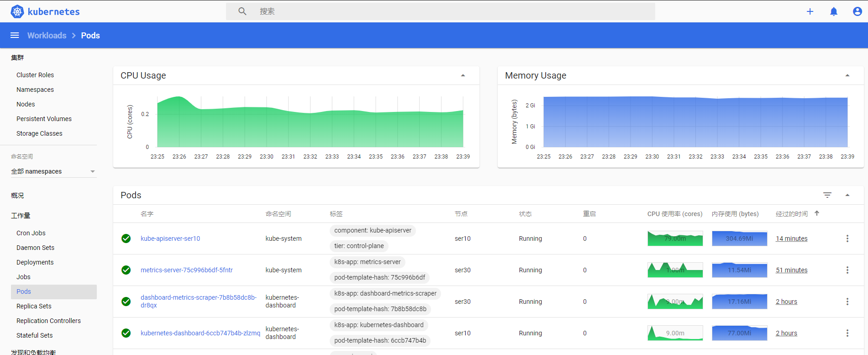Open Daemon Sets in sidebar

[35, 248]
